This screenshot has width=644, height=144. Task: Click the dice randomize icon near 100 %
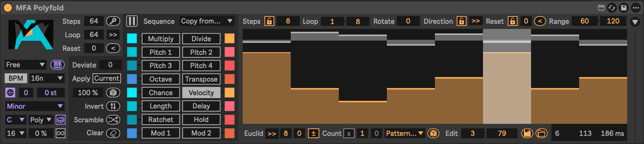(113, 92)
